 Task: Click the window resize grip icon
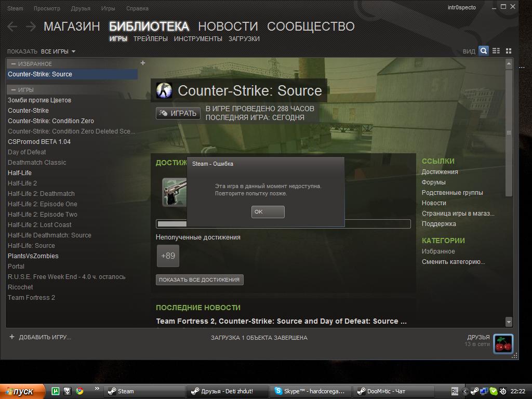click(x=515, y=355)
